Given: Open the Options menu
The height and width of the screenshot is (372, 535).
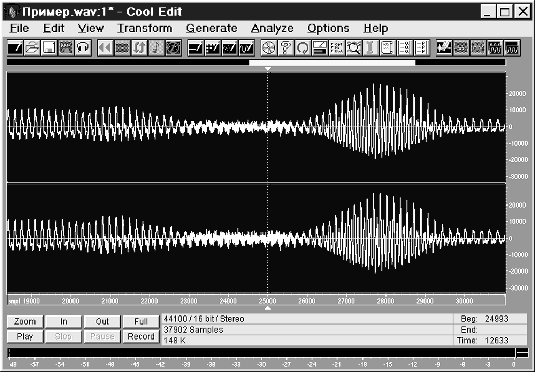Looking at the screenshot, I should tap(328, 28).
